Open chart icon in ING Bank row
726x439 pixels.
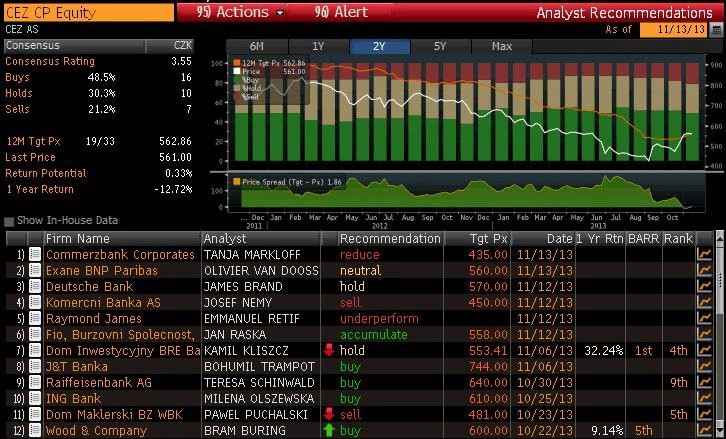(x=704, y=398)
